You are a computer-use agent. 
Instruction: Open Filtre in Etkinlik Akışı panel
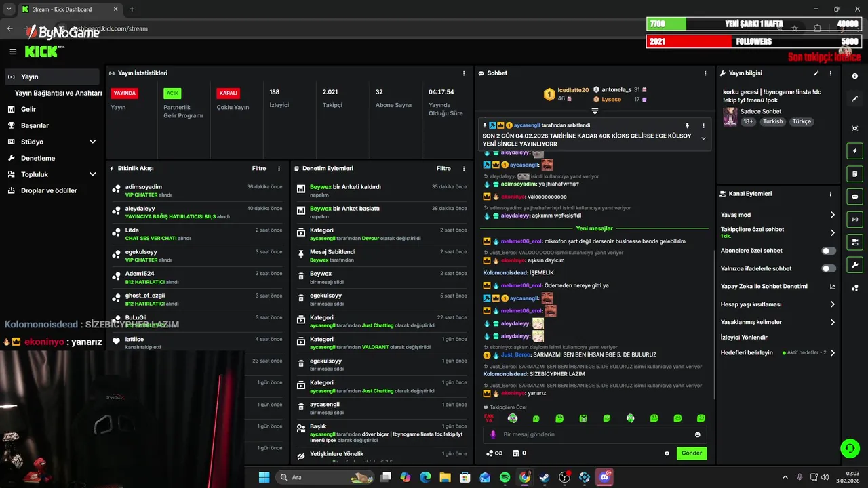[259, 168]
